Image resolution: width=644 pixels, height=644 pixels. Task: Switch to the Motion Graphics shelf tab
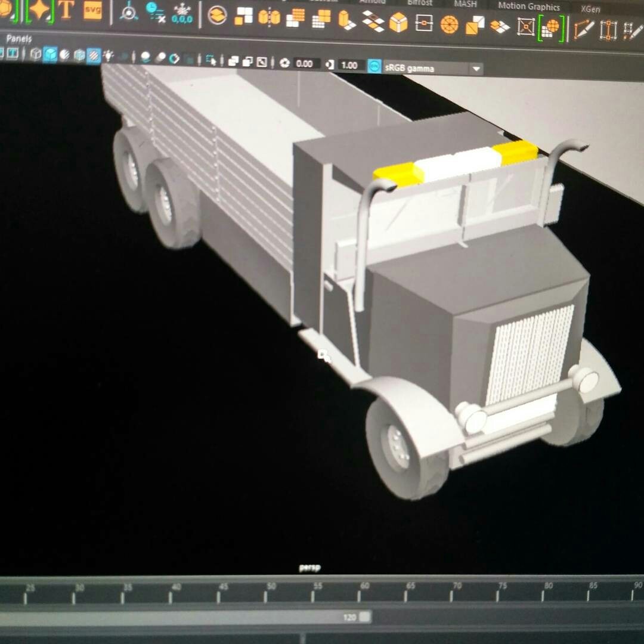tap(529, 7)
